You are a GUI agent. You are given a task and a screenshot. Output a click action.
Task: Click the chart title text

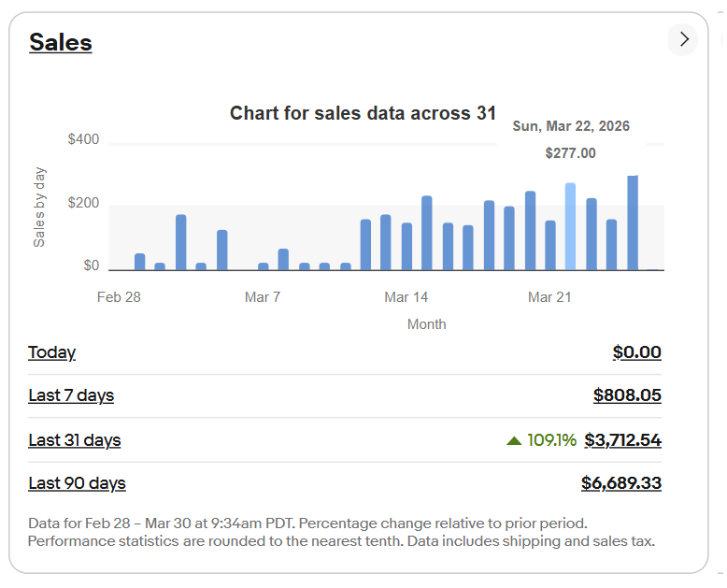coord(363,113)
